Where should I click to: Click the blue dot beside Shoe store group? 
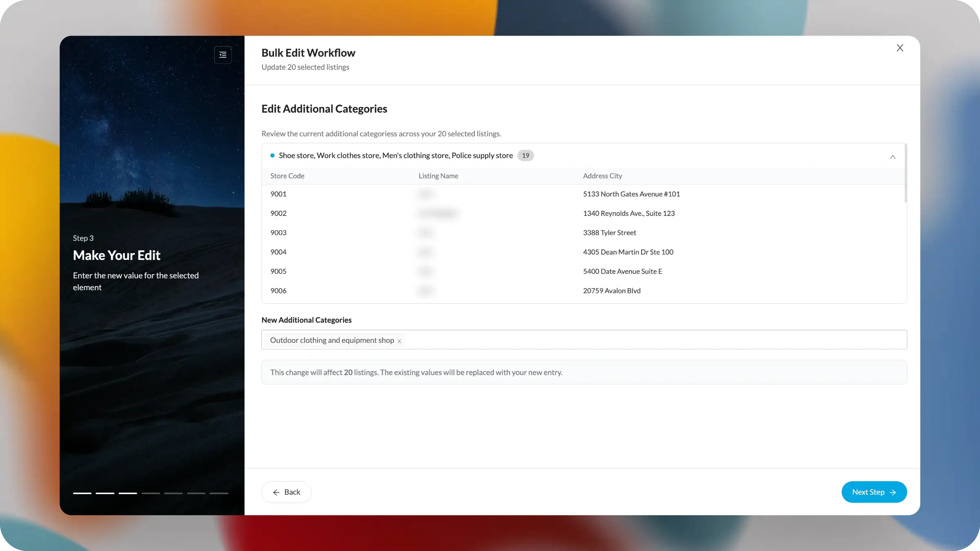point(272,156)
